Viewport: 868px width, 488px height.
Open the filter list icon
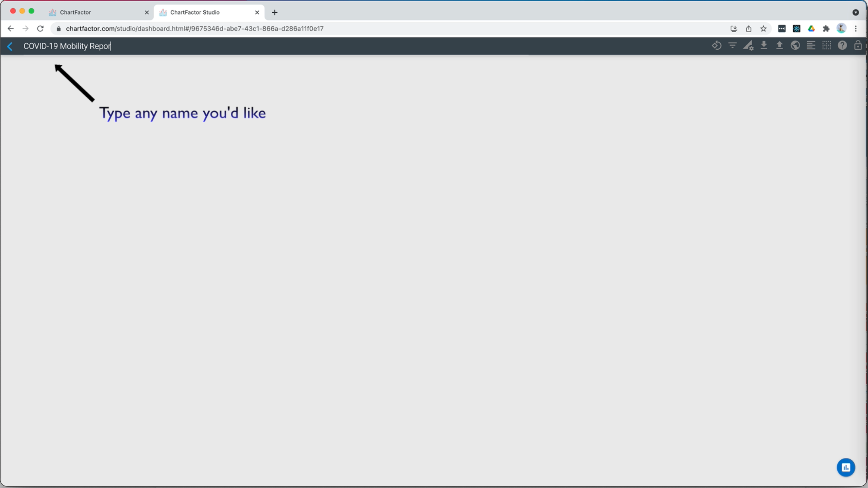(x=732, y=46)
